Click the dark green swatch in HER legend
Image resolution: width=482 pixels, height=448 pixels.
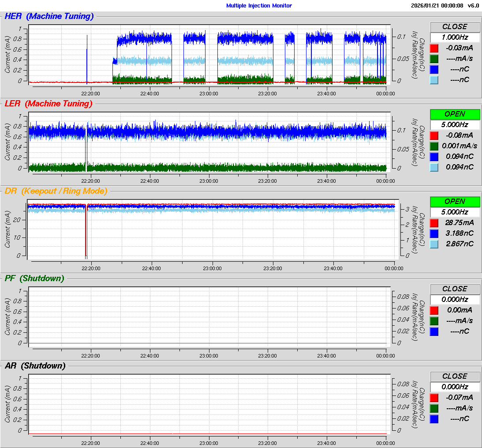coord(434,58)
